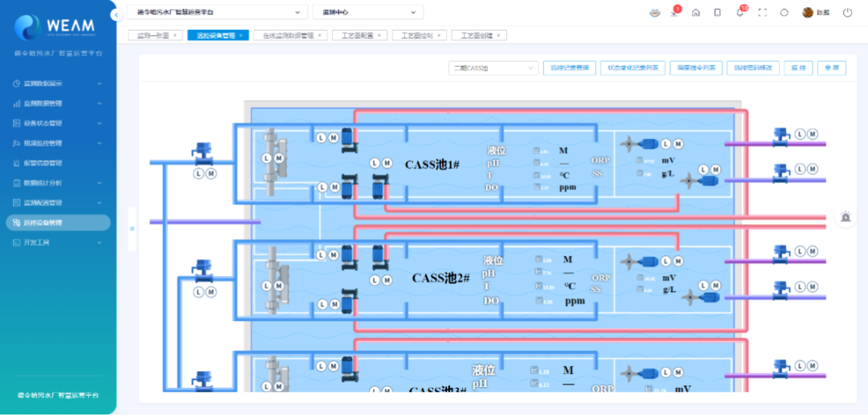The image size is (868, 416).
Task: Open 远控设备管理 in the sidebar
Action: pos(58,223)
